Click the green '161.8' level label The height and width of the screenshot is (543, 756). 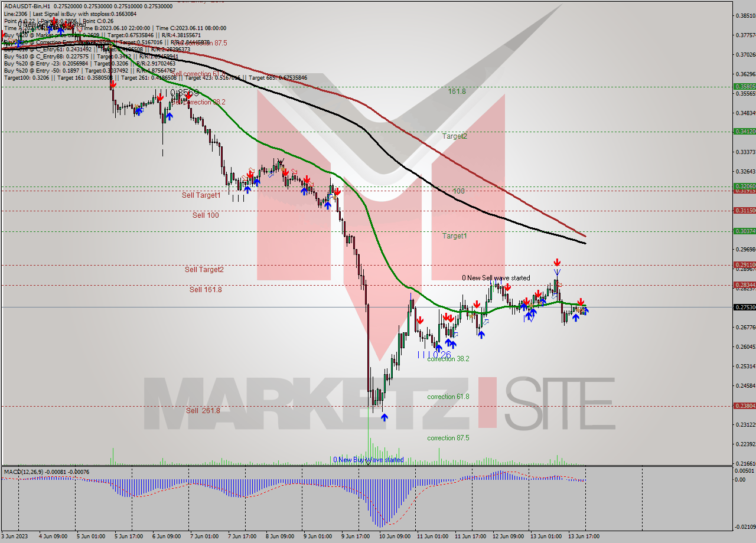point(457,91)
